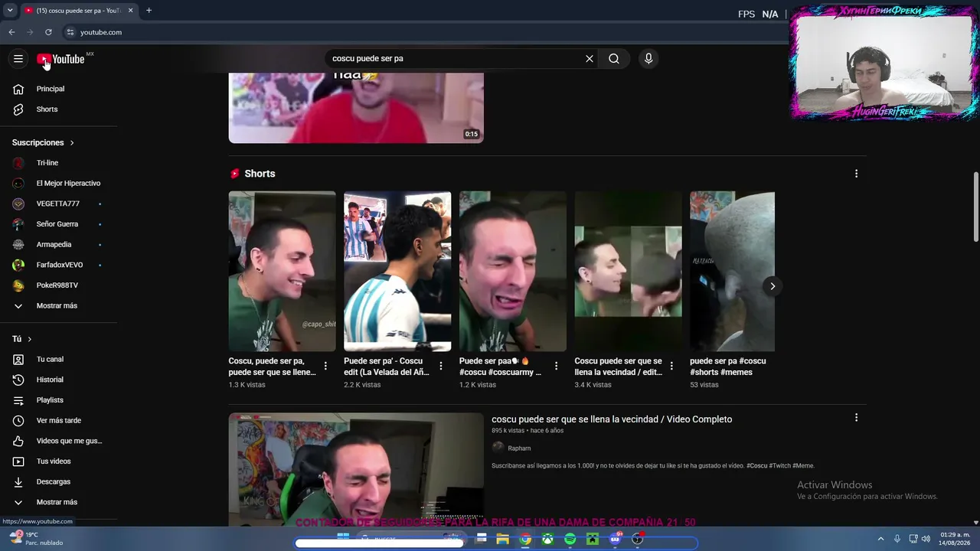
Task: Open options for 'Puede ser pa' - Coscu edit' short
Action: pyautogui.click(x=441, y=366)
